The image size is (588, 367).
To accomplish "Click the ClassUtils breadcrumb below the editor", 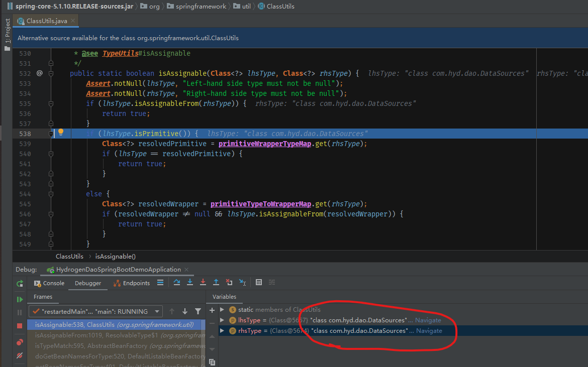I will click(69, 257).
